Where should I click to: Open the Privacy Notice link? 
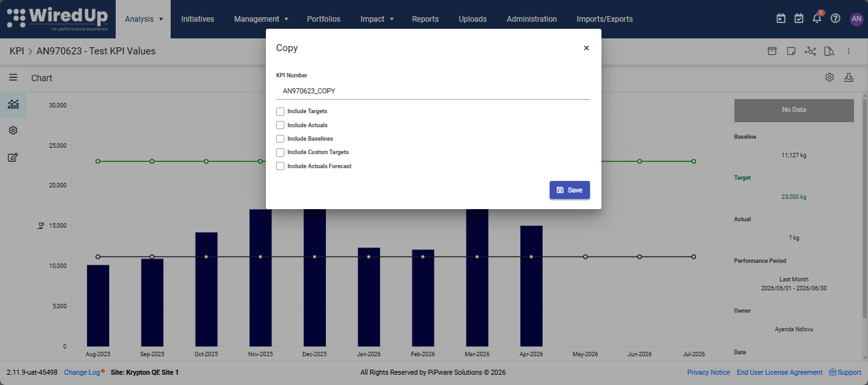point(708,372)
